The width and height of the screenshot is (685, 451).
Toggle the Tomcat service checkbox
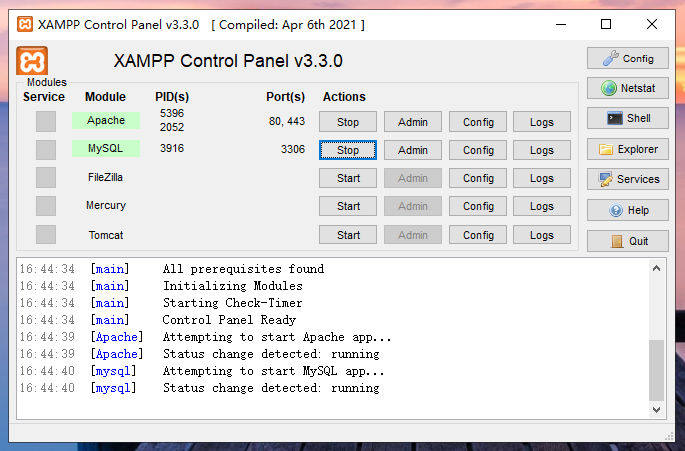click(x=46, y=235)
